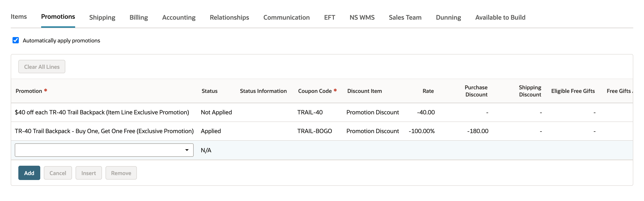
Task: Click the TRAIL-BOGO coupon code cell
Action: click(314, 131)
